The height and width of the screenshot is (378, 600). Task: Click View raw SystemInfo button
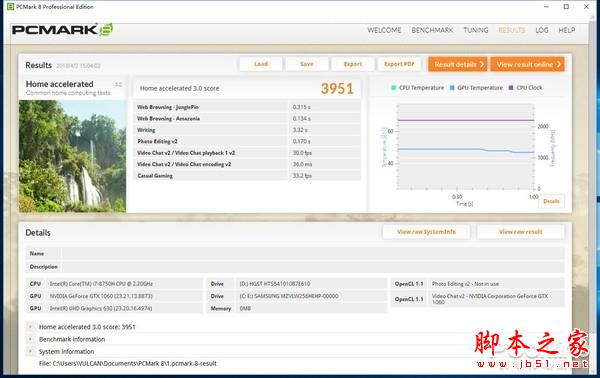click(426, 231)
